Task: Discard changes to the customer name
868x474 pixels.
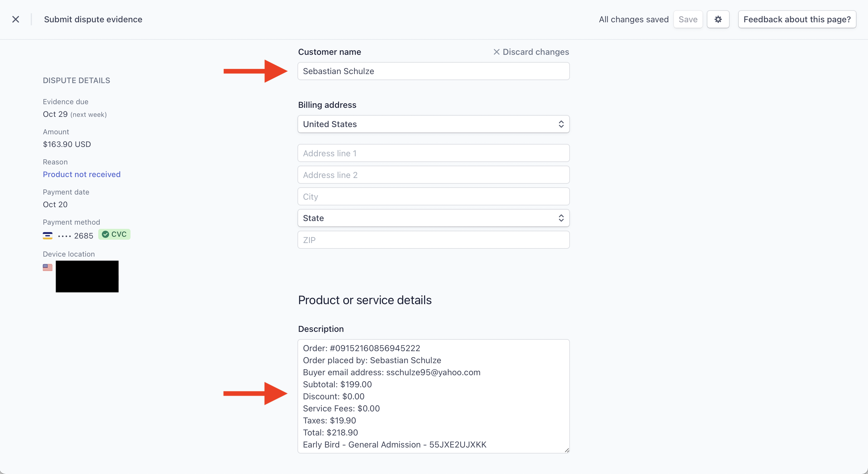Action: coord(531,52)
